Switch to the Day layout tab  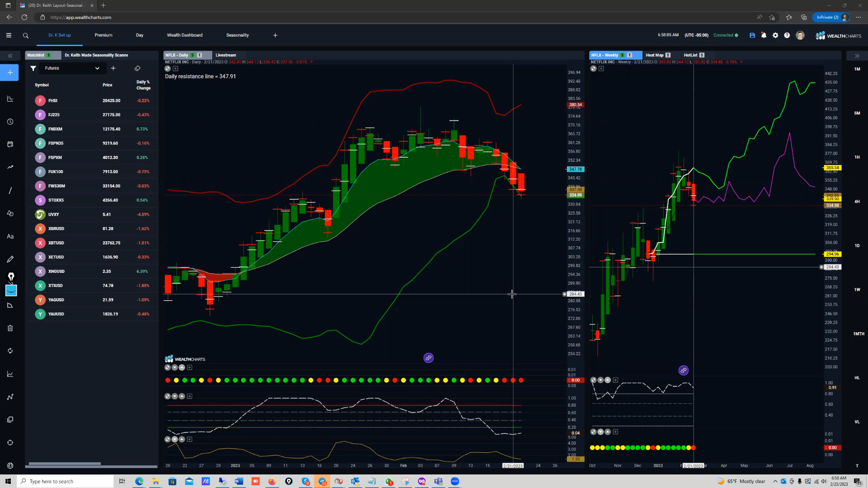[140, 35]
